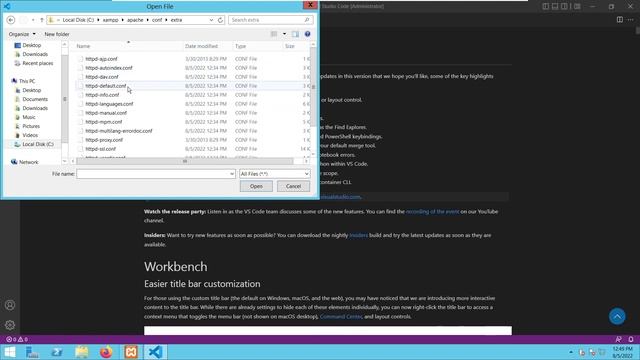Cancel the Open File dialog
The width and height of the screenshot is (640, 360).
coord(293,187)
